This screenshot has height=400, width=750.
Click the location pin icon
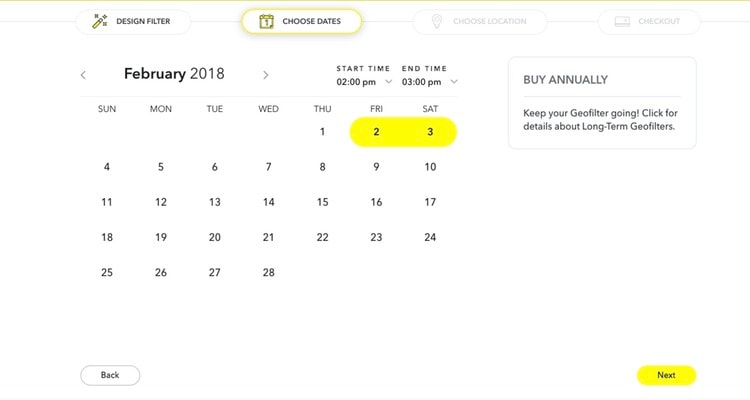[x=436, y=21]
